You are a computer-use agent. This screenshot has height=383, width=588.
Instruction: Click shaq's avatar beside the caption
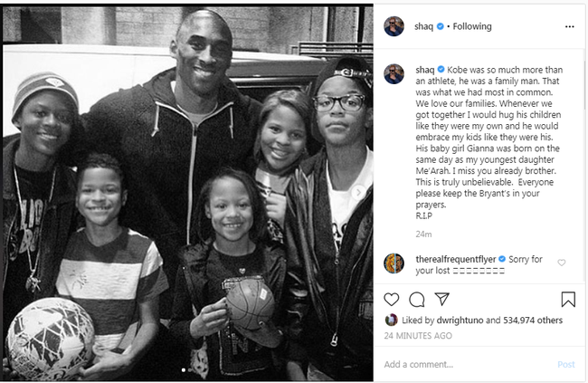pyautogui.click(x=394, y=74)
